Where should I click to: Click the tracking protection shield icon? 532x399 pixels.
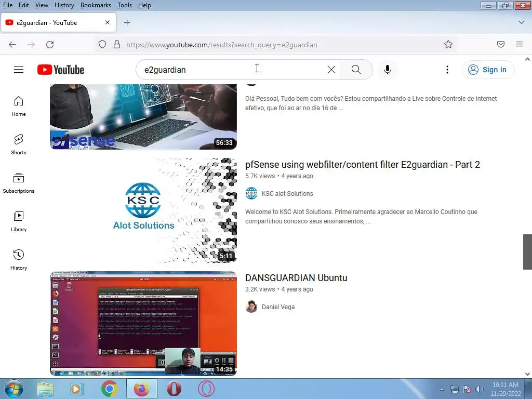(x=102, y=45)
